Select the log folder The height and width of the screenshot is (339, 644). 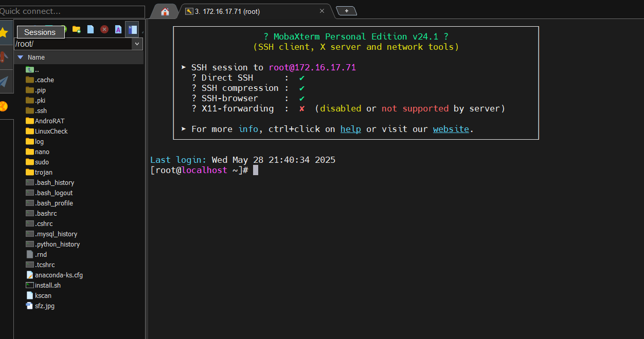(x=35, y=141)
